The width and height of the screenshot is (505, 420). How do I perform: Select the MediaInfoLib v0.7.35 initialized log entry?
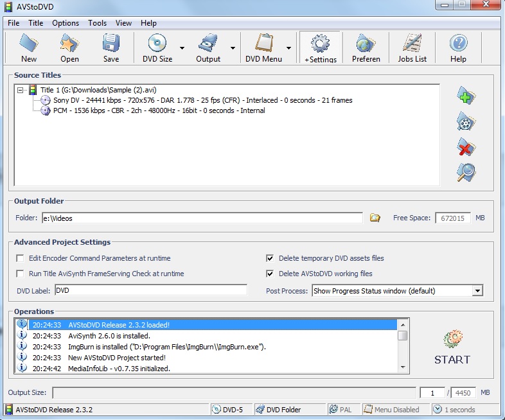(x=206, y=368)
